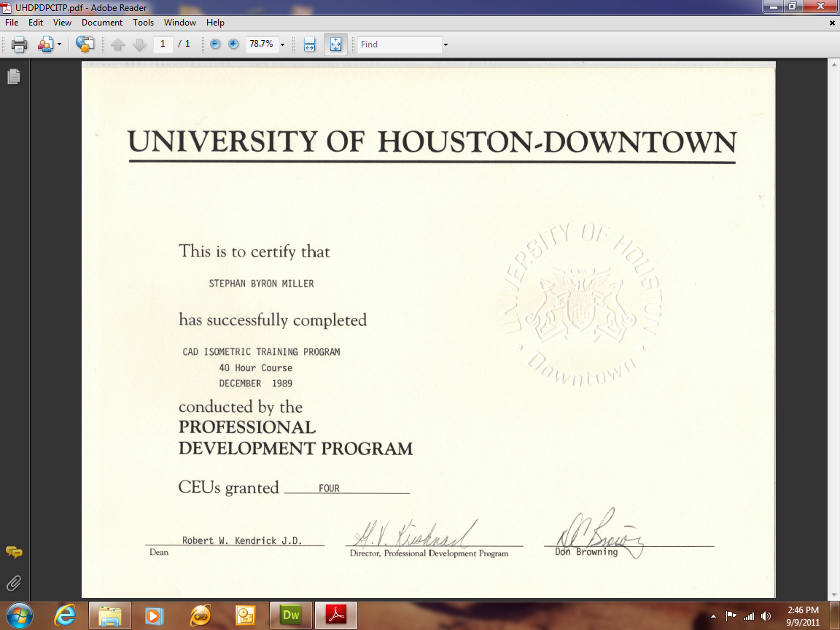840x630 pixels.
Task: Open the Help menu
Action: [215, 23]
